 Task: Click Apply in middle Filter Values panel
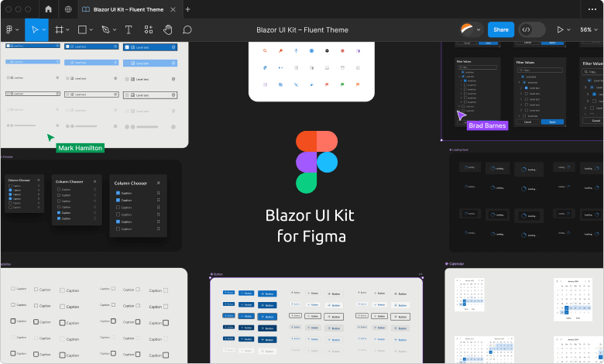tap(552, 122)
